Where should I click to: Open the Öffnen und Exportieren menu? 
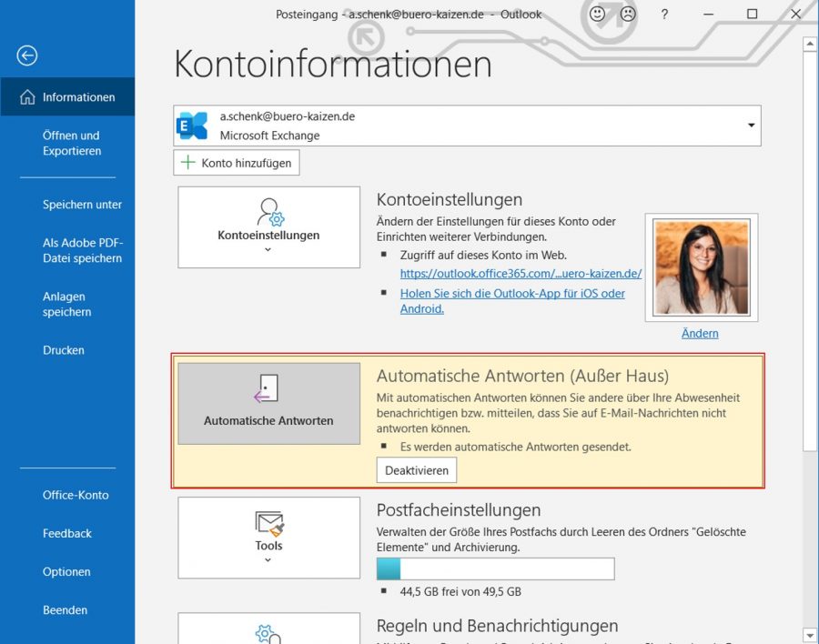pos(72,143)
